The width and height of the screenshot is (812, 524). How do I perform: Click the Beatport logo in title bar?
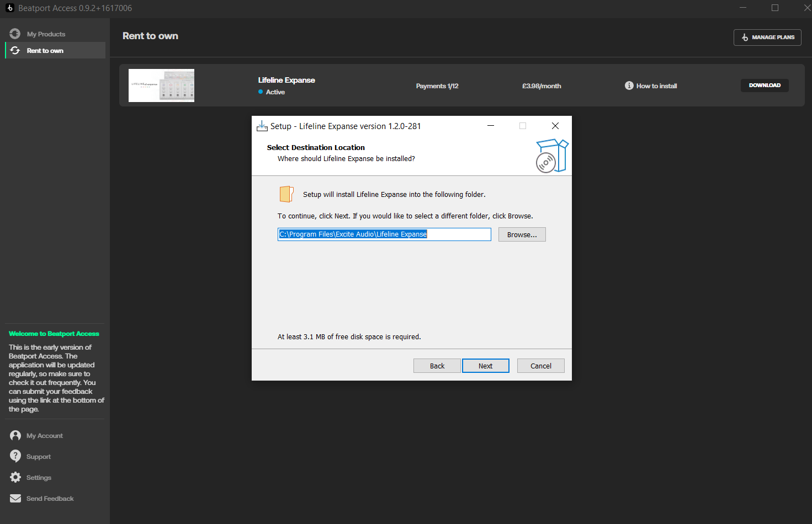pos(9,8)
